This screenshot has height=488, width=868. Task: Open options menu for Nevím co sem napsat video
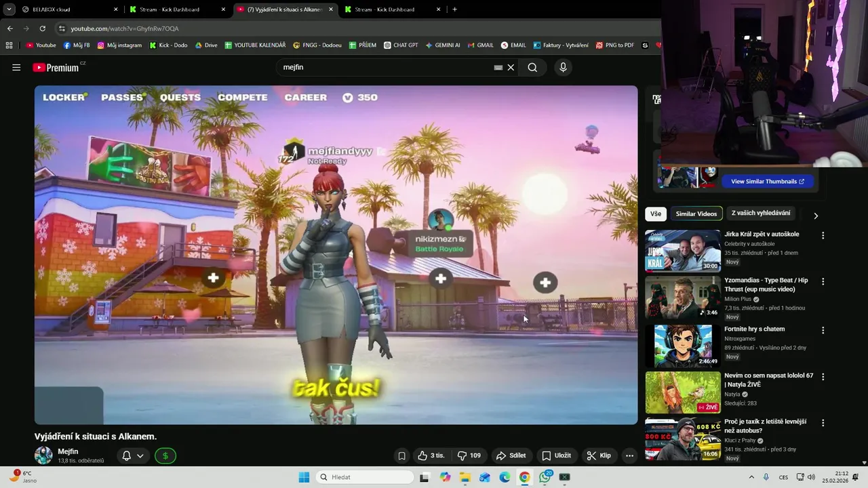tap(823, 376)
